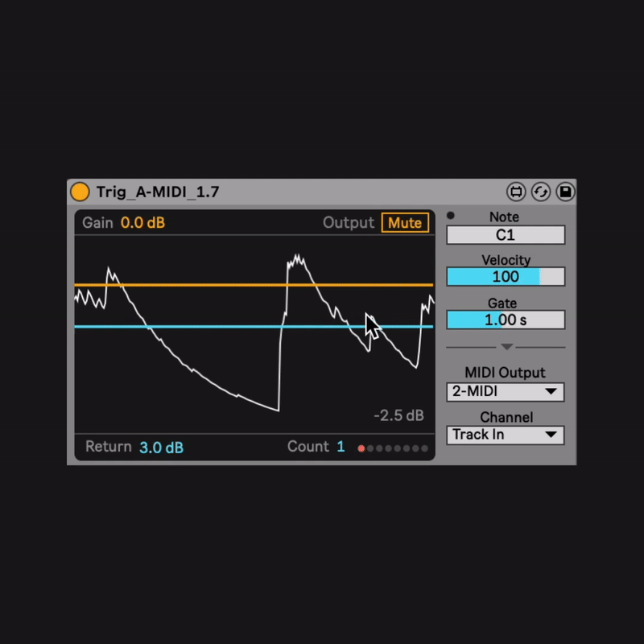
Task: Click the Velocity label
Action: click(506, 260)
